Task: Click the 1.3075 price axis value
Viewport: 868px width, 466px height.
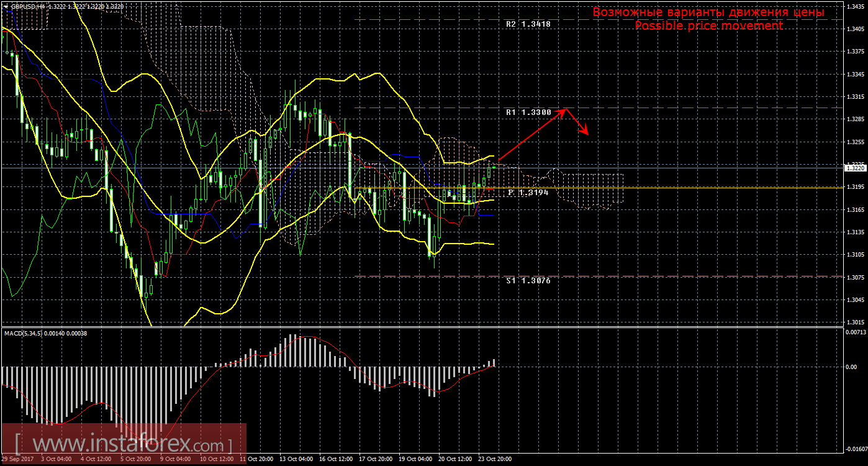Action: click(856, 278)
